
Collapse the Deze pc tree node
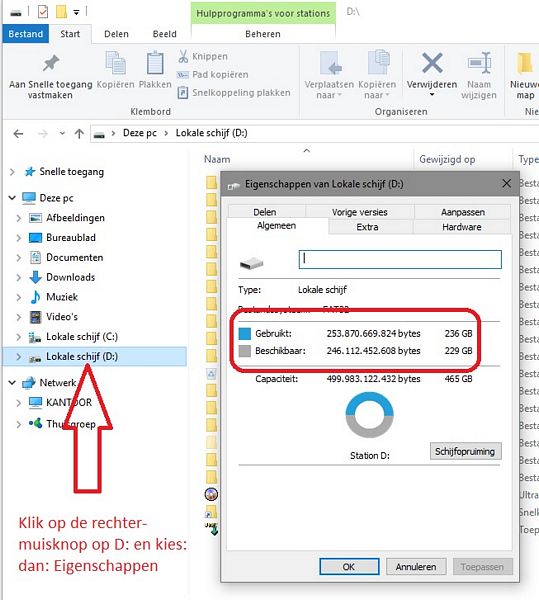(12, 198)
